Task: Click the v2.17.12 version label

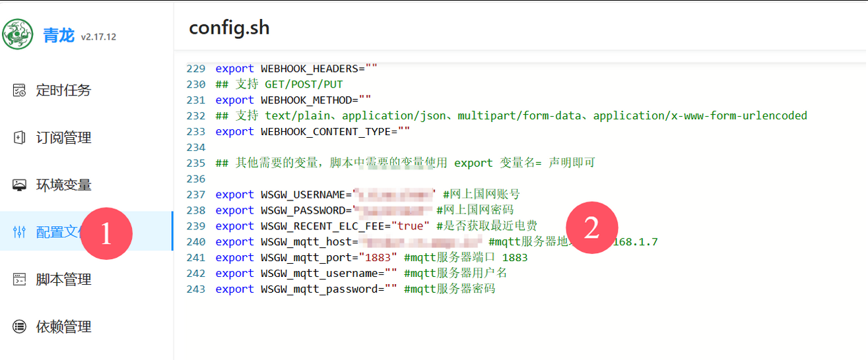Action: (98, 37)
